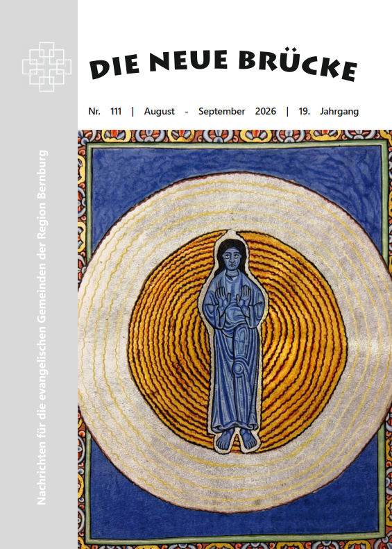Click the word BRÜCKE in the title
The width and height of the screenshot is (392, 549).
click(298, 65)
